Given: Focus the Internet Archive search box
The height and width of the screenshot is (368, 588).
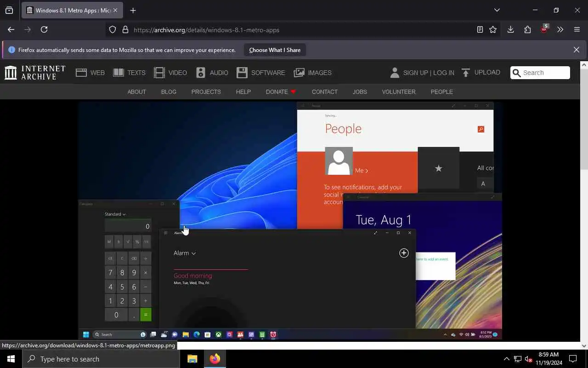Looking at the screenshot, I should (x=540, y=73).
